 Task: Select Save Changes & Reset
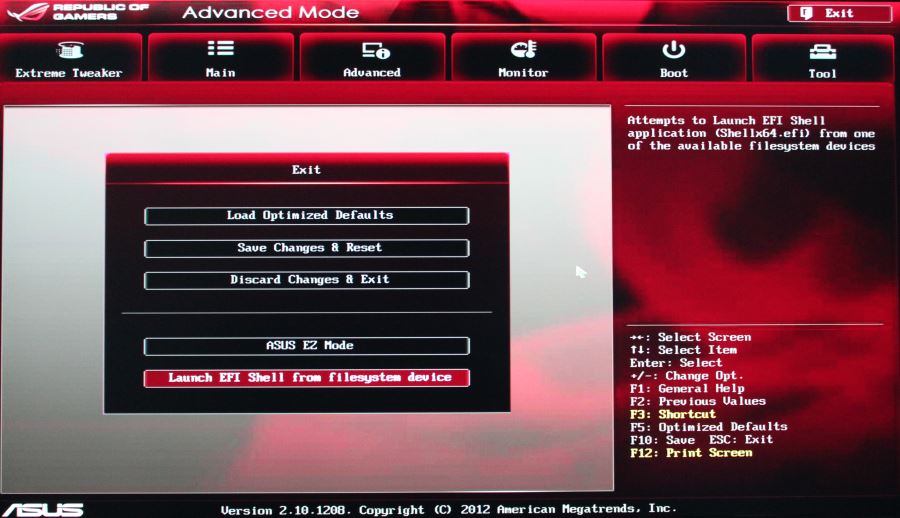pyautogui.click(x=307, y=248)
